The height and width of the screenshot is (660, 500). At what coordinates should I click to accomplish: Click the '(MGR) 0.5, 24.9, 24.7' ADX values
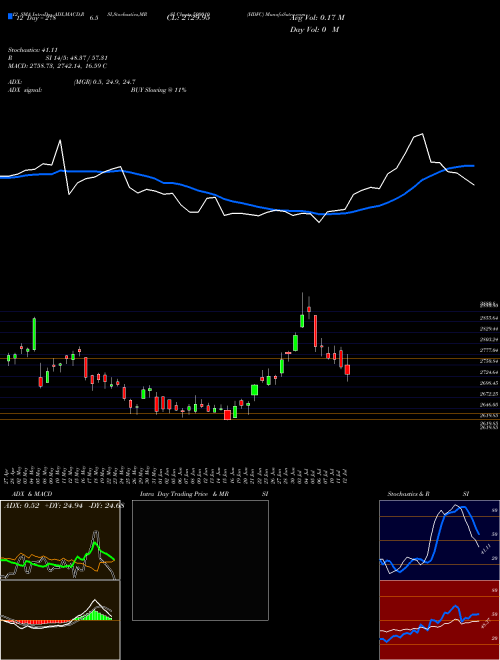click(104, 82)
